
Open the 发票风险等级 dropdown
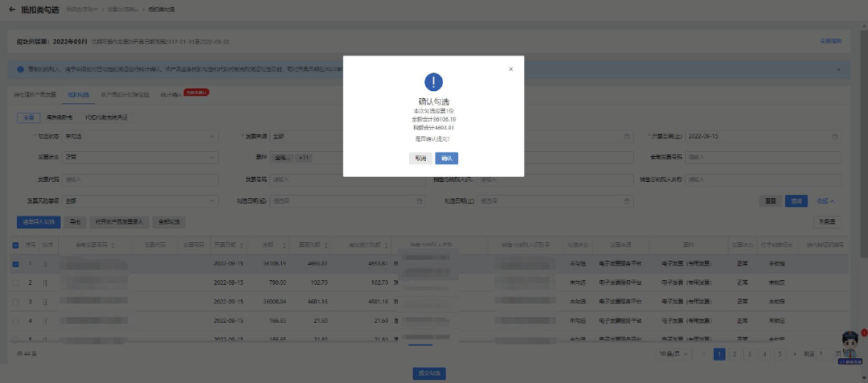[x=140, y=200]
